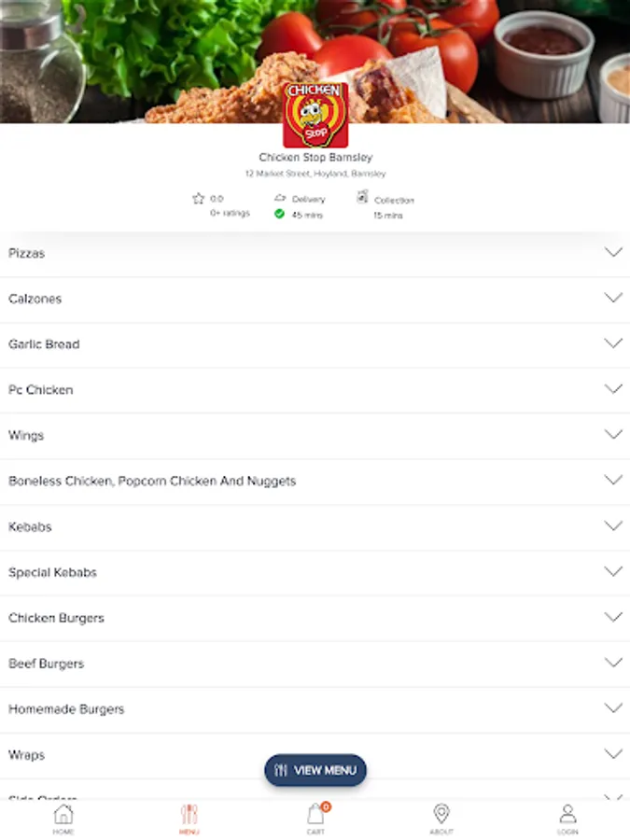Image resolution: width=630 pixels, height=840 pixels.
Task: Open Boneless Chicken, Popcorn Chicken And Nuggets
Action: (315, 481)
